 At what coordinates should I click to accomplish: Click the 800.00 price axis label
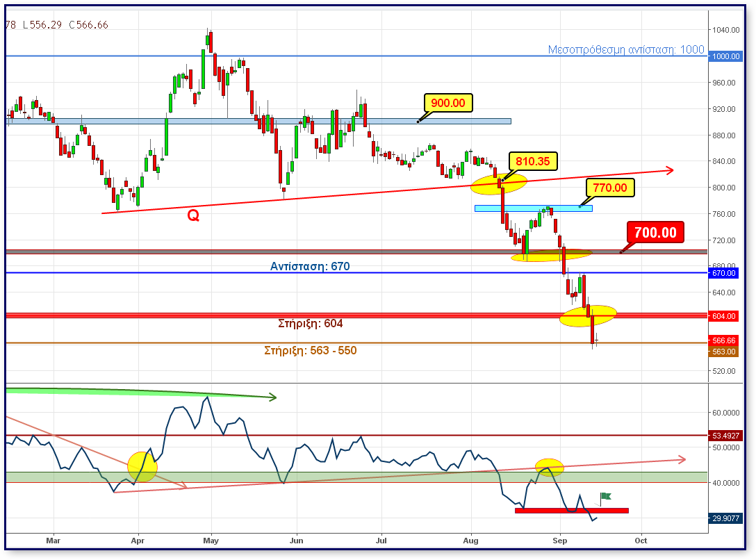[x=724, y=188]
